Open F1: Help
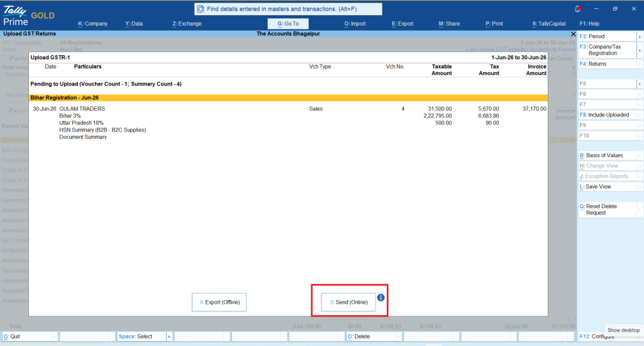 (589, 24)
